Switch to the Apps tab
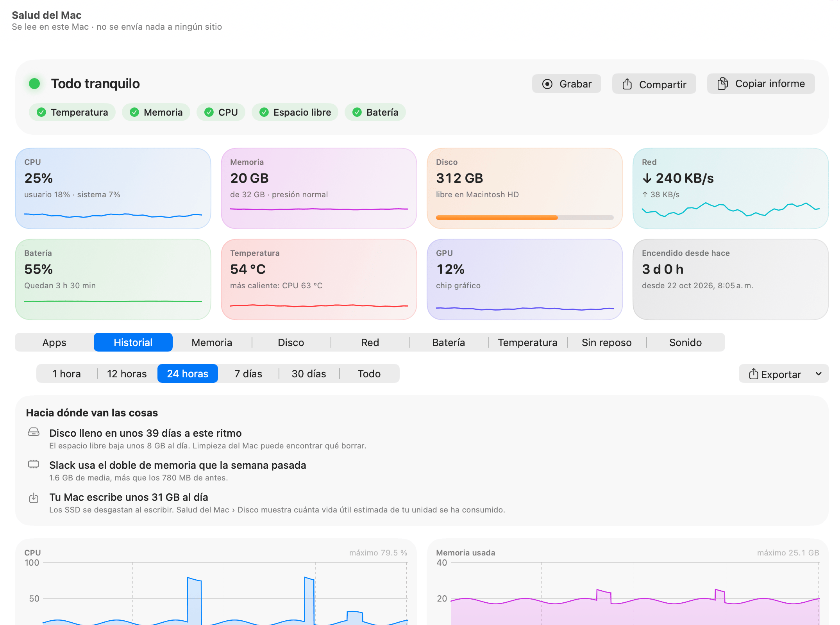The image size is (840, 625). coord(54,343)
